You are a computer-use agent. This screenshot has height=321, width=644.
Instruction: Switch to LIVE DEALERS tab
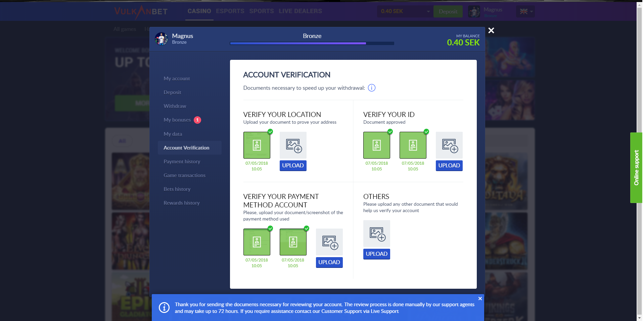tap(300, 11)
